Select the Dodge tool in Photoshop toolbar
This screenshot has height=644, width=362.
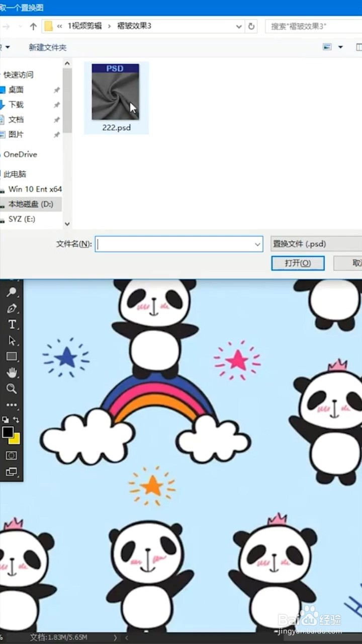coord(12,292)
